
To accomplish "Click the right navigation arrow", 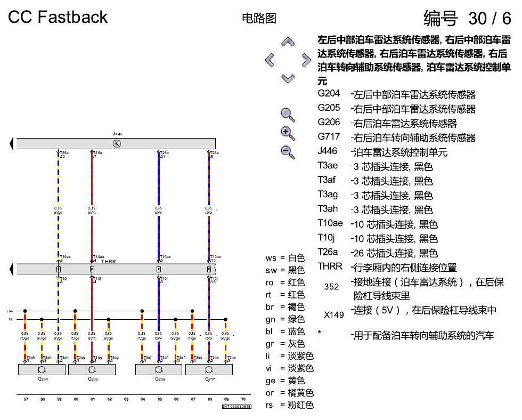I will 306,60.
